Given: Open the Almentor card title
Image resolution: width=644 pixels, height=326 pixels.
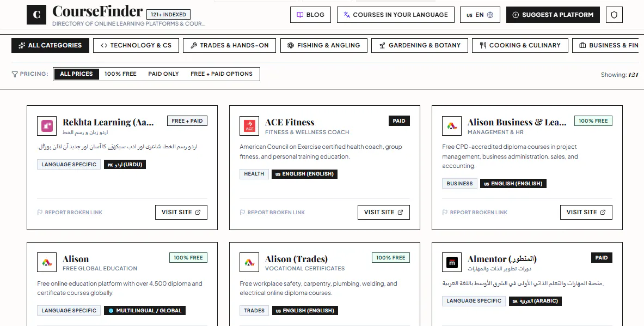Looking at the screenshot, I should click(x=502, y=259).
